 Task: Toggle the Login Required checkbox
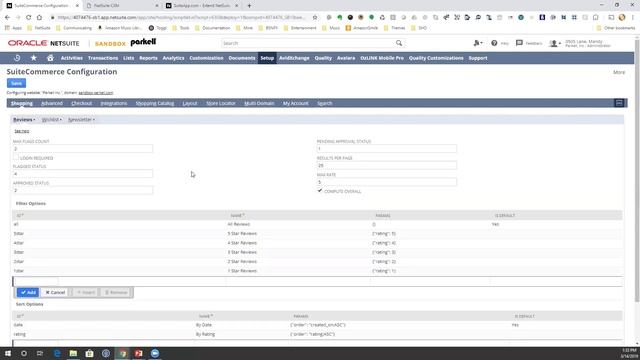tap(16, 157)
